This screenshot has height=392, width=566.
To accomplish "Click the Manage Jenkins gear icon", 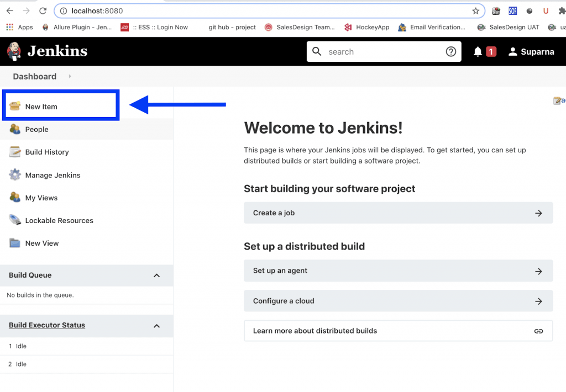I will click(x=15, y=175).
